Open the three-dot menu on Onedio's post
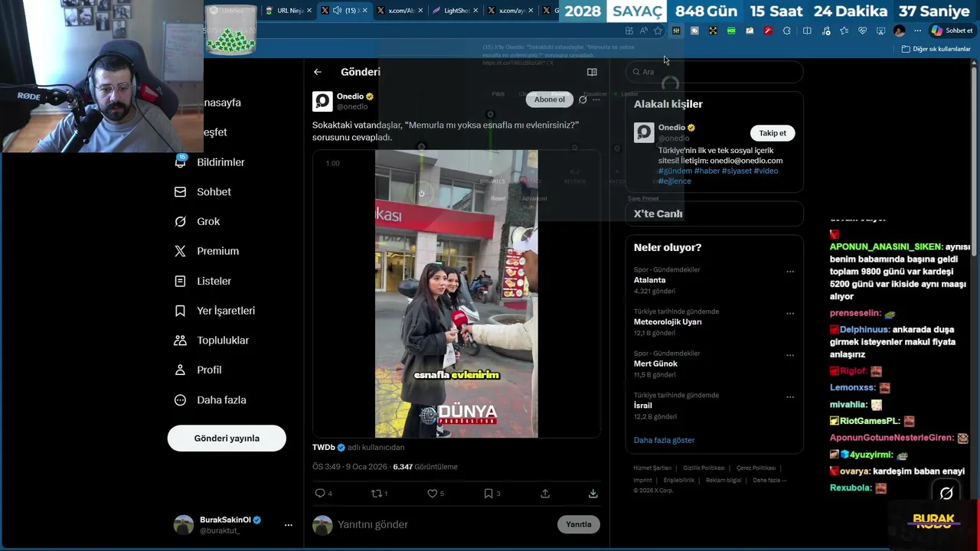 pos(596,99)
